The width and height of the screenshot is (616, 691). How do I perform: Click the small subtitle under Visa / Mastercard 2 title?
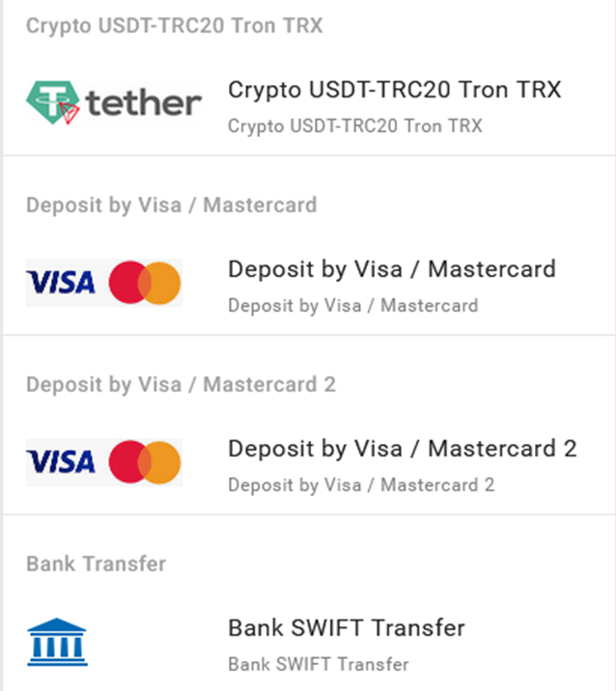pyautogui.click(x=361, y=485)
